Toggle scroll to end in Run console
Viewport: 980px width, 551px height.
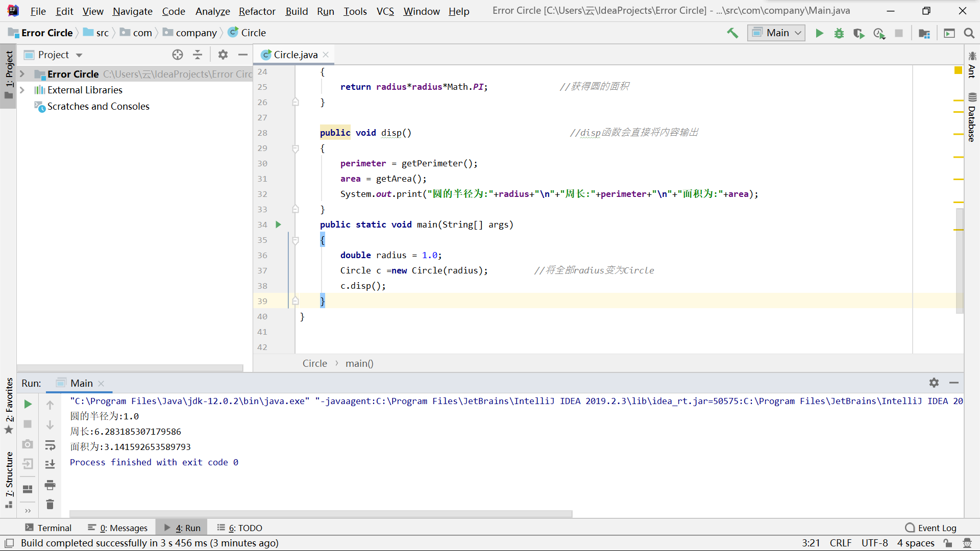pyautogui.click(x=50, y=464)
